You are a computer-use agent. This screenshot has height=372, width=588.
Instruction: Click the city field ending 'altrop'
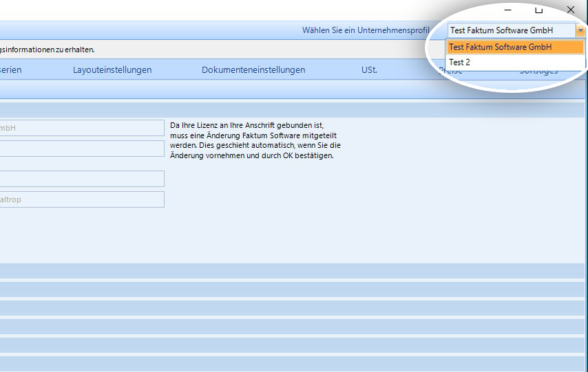point(82,199)
